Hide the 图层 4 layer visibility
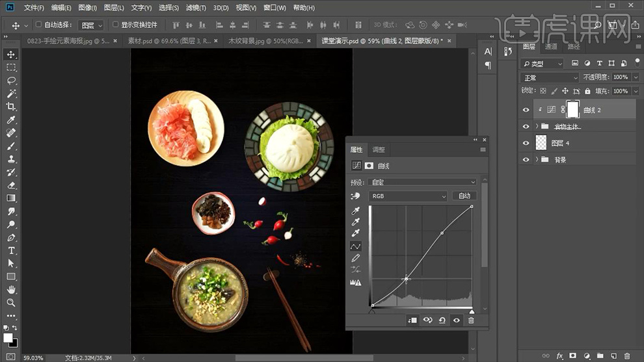The height and width of the screenshot is (362, 644). [x=526, y=143]
